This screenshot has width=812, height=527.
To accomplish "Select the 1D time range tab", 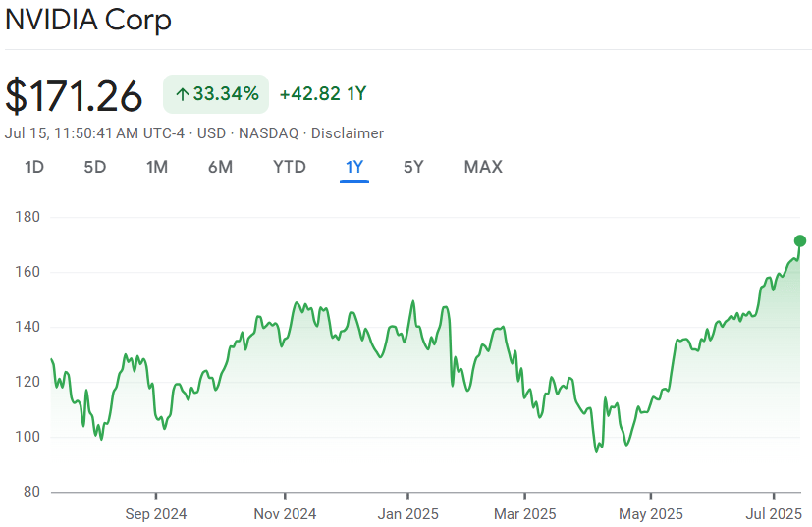I will 34,167.
